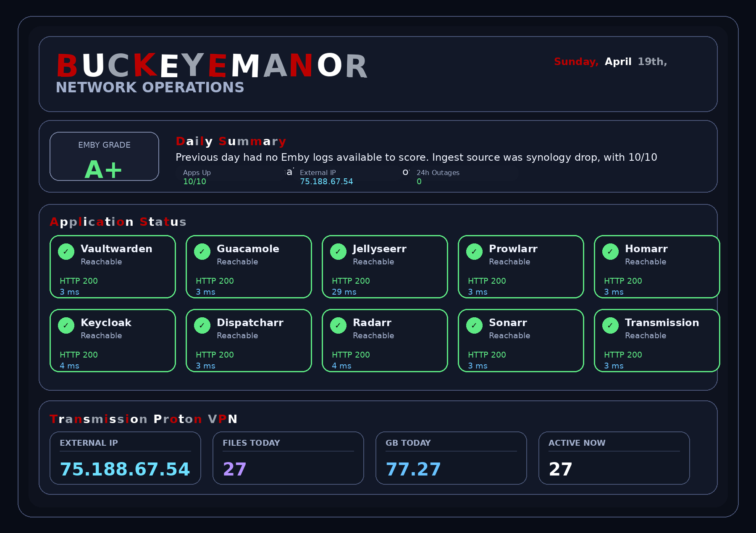The width and height of the screenshot is (756, 533).
Task: Open the GB Today 77.27 card
Action: (x=451, y=458)
